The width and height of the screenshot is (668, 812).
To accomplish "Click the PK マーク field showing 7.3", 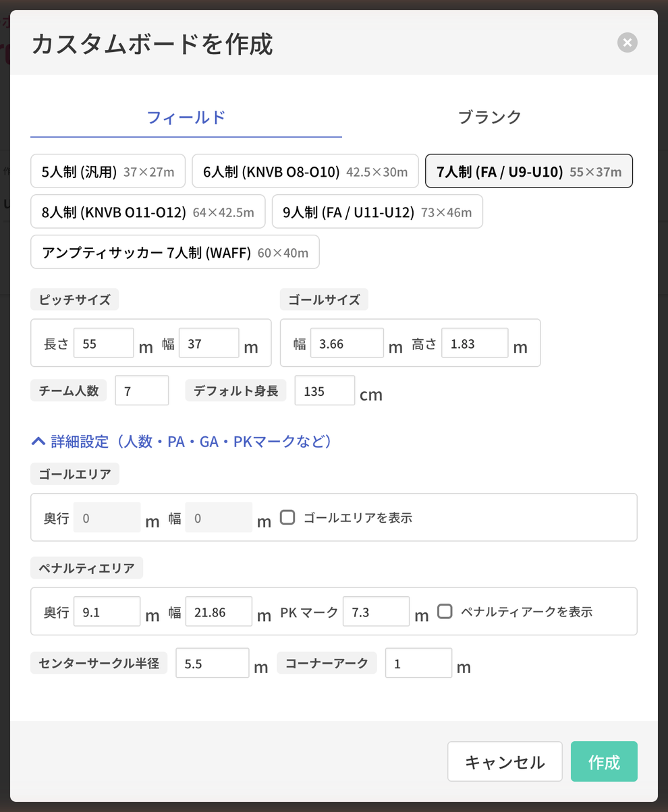I will 376,612.
